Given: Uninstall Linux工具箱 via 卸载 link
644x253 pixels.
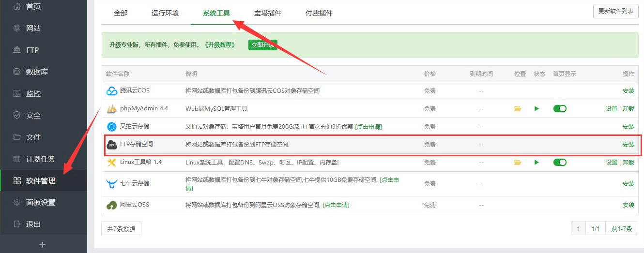Looking at the screenshot, I should (x=629, y=163).
